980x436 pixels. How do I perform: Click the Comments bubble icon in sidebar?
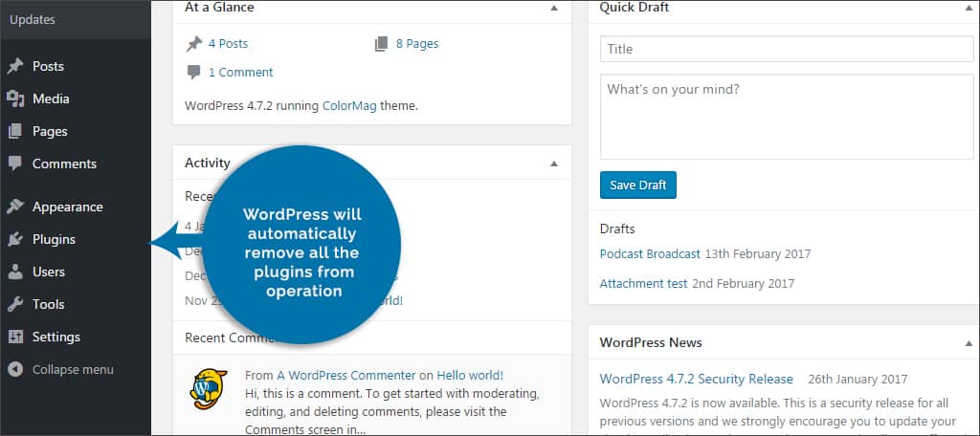click(x=15, y=163)
